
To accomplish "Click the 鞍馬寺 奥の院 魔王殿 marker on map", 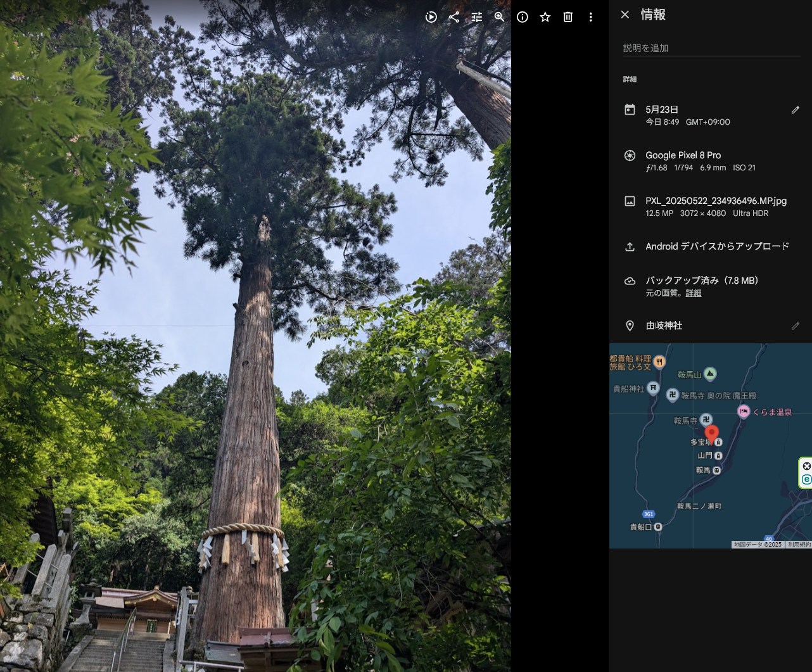I will [x=673, y=395].
